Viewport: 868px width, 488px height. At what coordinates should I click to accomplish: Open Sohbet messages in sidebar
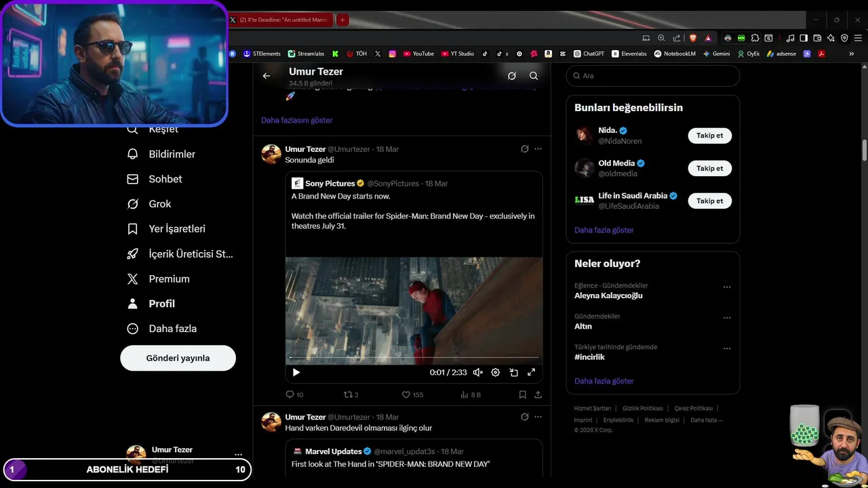[155, 179]
